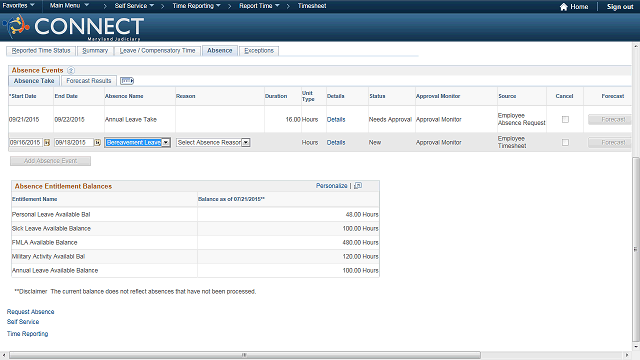Image resolution: width=640 pixels, height=360 pixels.
Task: Switch to the Summary tab
Action: (x=95, y=51)
